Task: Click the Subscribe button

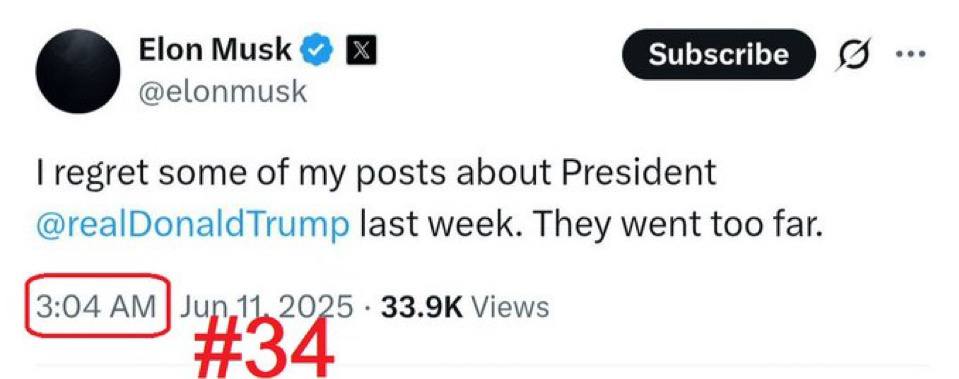Action: [719, 54]
